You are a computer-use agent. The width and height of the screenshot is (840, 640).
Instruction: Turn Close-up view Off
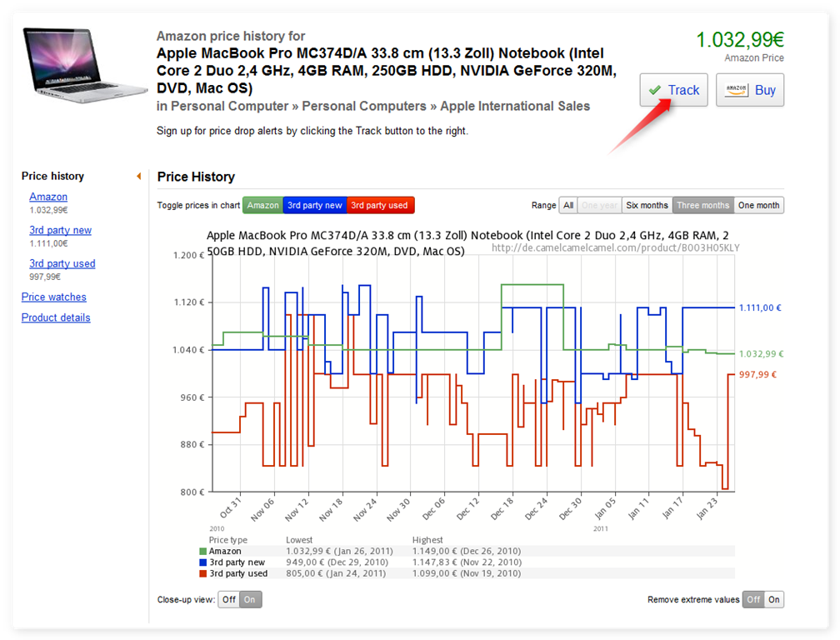click(228, 599)
